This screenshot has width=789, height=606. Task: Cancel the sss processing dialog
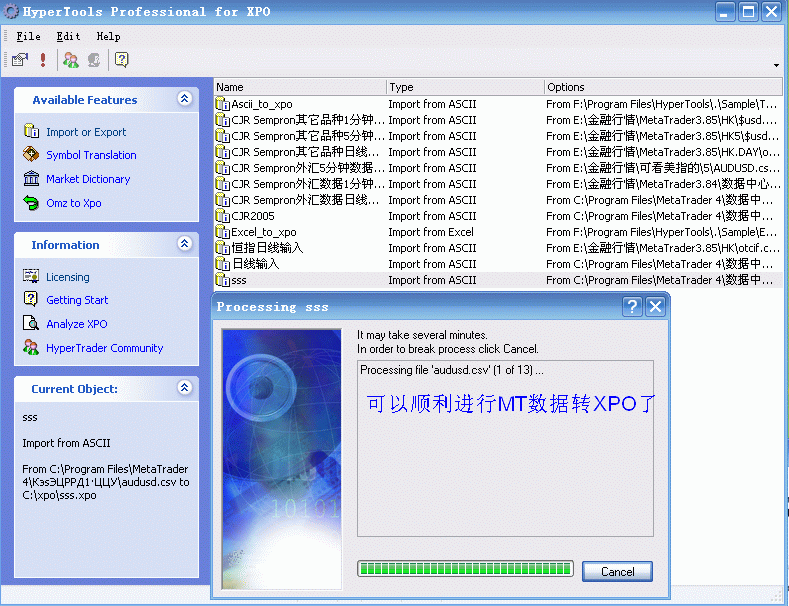click(617, 572)
